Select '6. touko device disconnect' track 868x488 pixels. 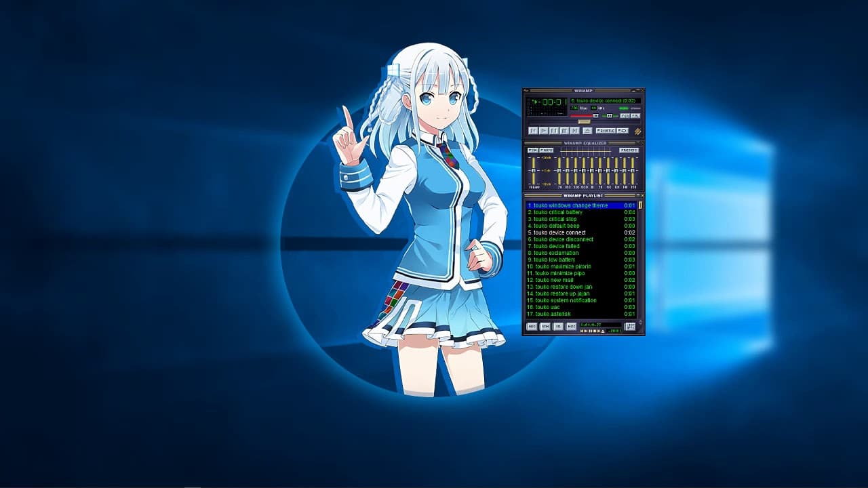pyautogui.click(x=581, y=239)
